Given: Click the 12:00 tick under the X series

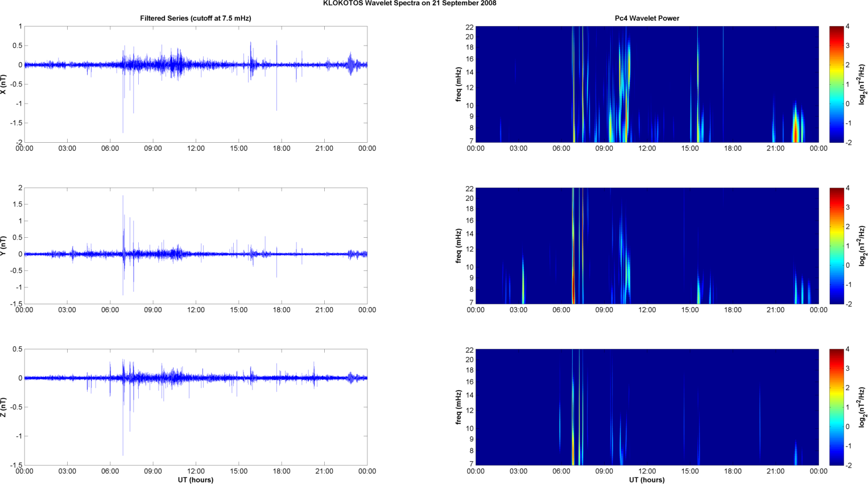Looking at the screenshot, I should [196, 148].
